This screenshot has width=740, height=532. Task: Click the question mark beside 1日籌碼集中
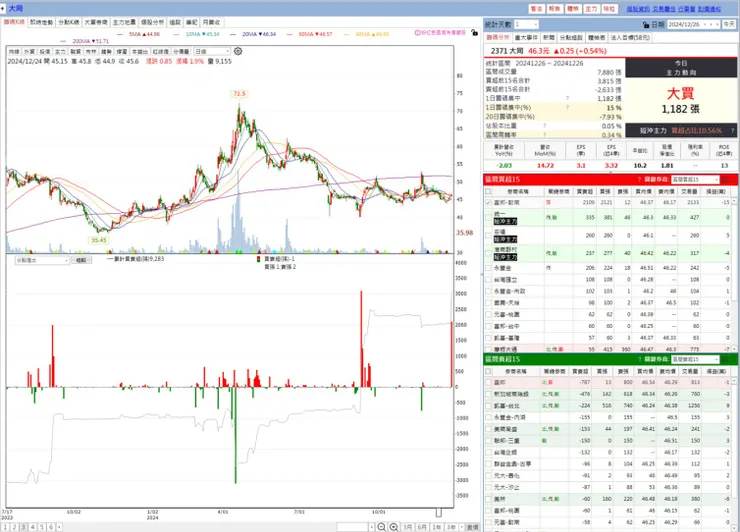[x=567, y=98]
